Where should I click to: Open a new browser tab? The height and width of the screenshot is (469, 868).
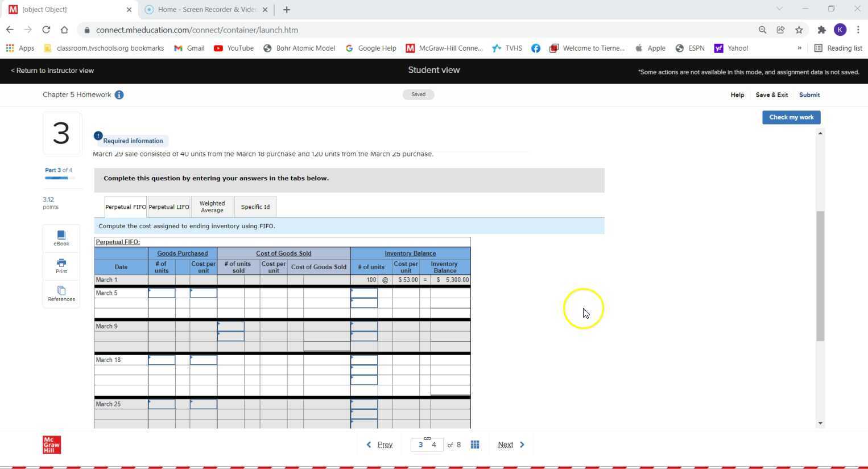tap(287, 10)
